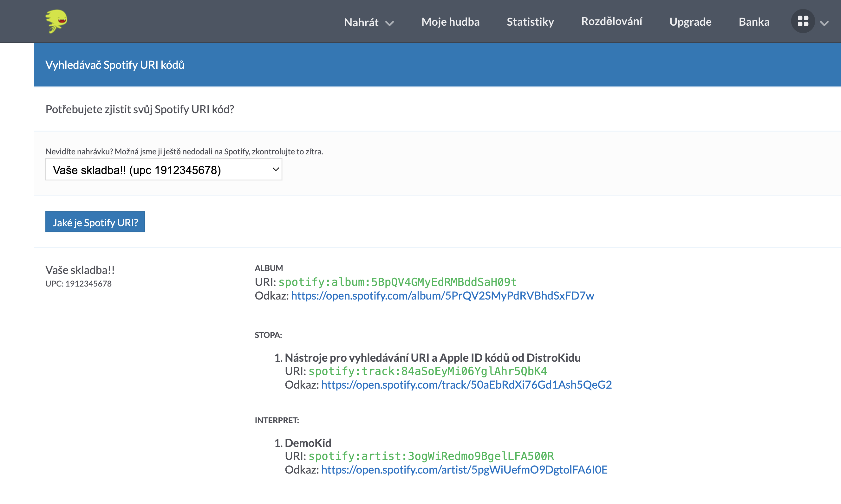Click the Nevidíte nahrávku? hint text

tap(184, 152)
